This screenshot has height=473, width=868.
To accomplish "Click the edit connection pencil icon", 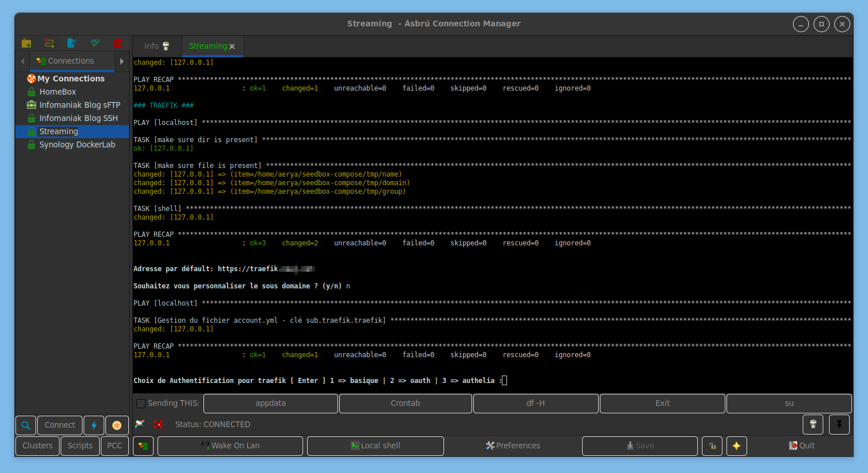I will [72, 43].
